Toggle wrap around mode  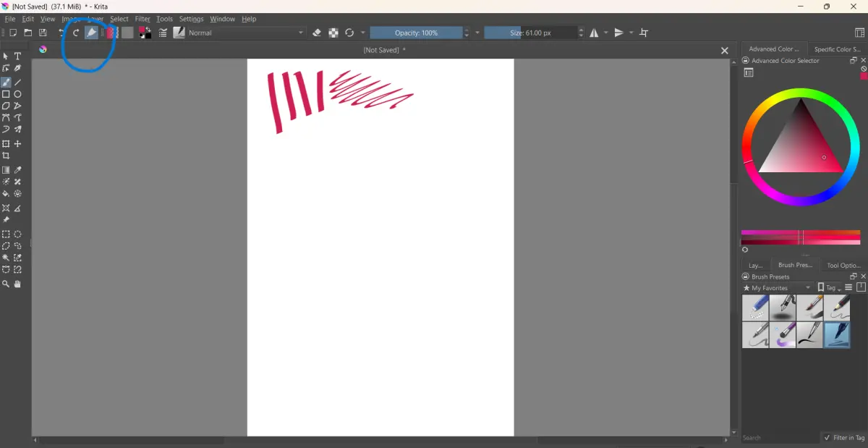pos(644,33)
